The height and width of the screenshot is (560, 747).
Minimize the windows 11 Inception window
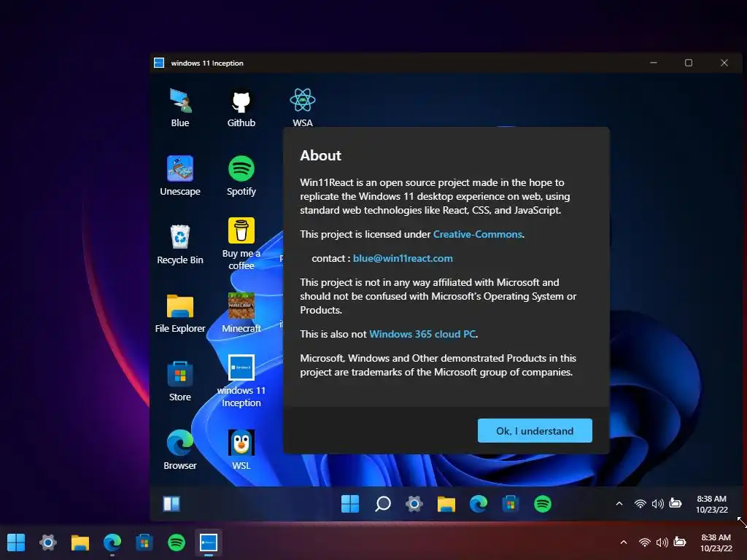(x=654, y=63)
